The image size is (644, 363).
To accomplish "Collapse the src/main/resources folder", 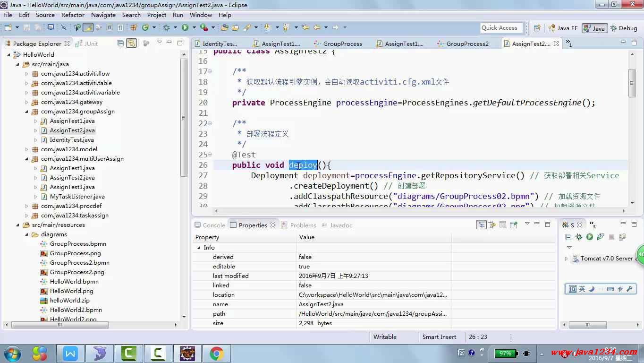I will click(x=18, y=225).
